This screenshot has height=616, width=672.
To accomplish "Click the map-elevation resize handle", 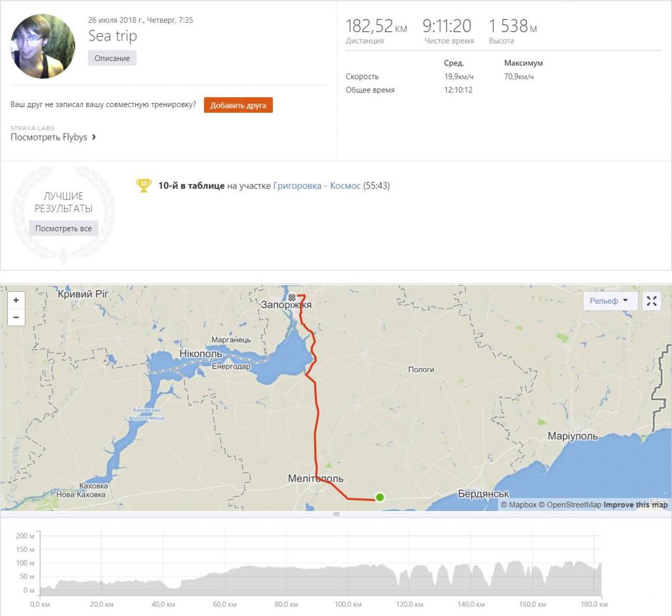I will pos(337,514).
